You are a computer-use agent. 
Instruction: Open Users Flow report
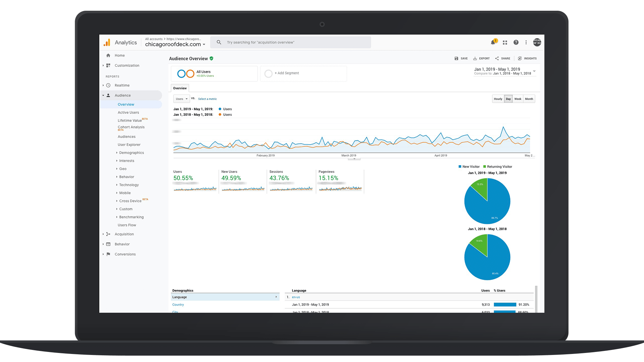[127, 225]
